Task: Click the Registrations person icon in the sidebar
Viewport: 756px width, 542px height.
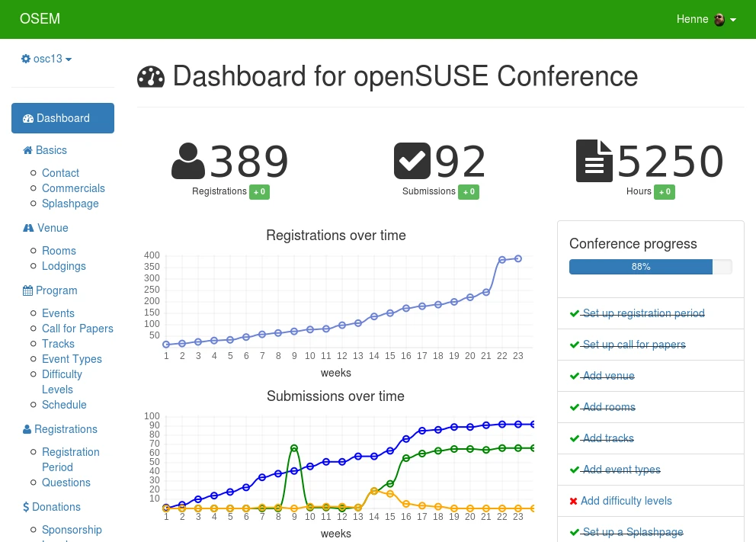Action: [x=27, y=430]
